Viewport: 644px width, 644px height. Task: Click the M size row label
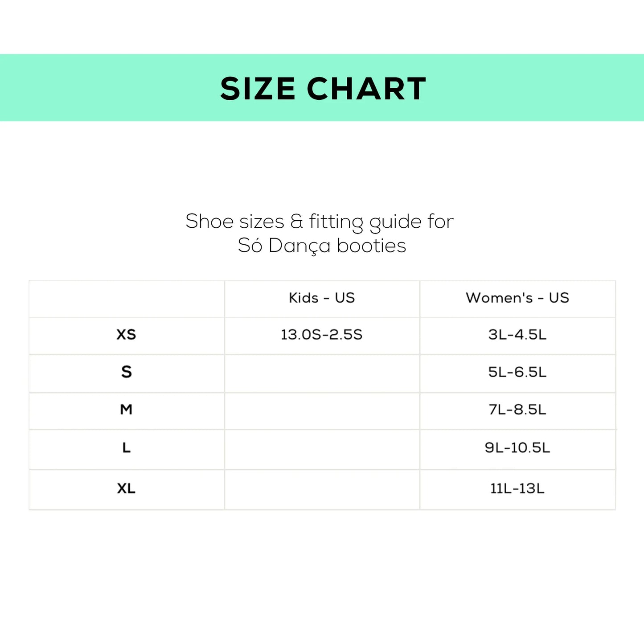click(x=126, y=410)
